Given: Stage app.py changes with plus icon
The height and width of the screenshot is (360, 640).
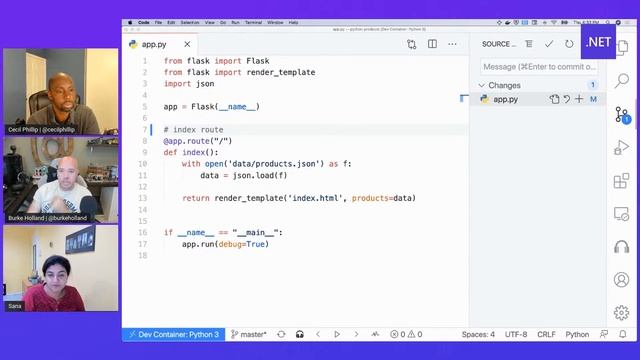Looking at the screenshot, I should pyautogui.click(x=579, y=99).
